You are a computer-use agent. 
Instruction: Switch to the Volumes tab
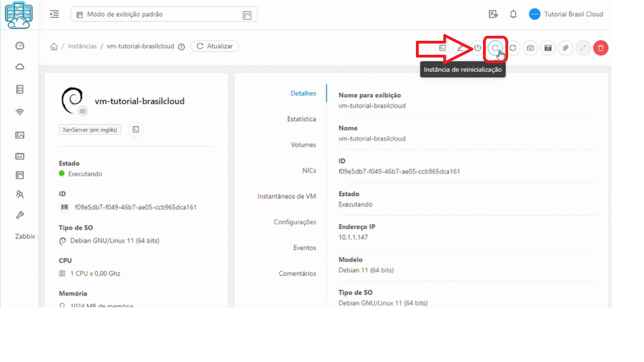point(304,145)
